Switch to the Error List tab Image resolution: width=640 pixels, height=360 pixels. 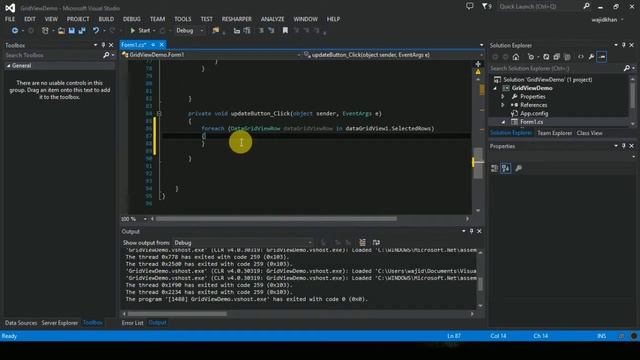pos(133,323)
